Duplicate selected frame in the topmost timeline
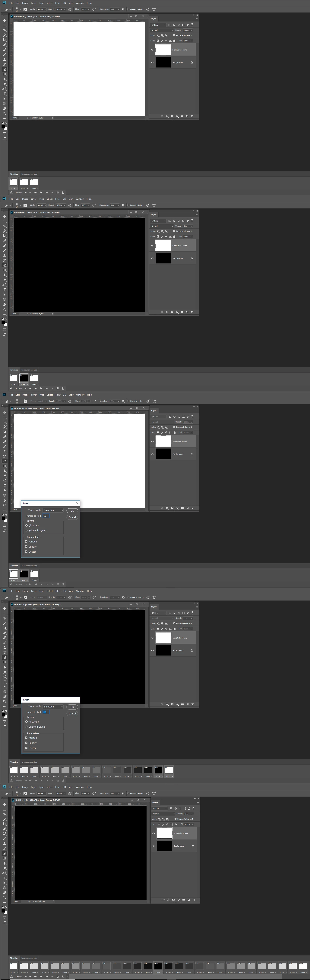310x980 pixels. [x=57, y=192]
